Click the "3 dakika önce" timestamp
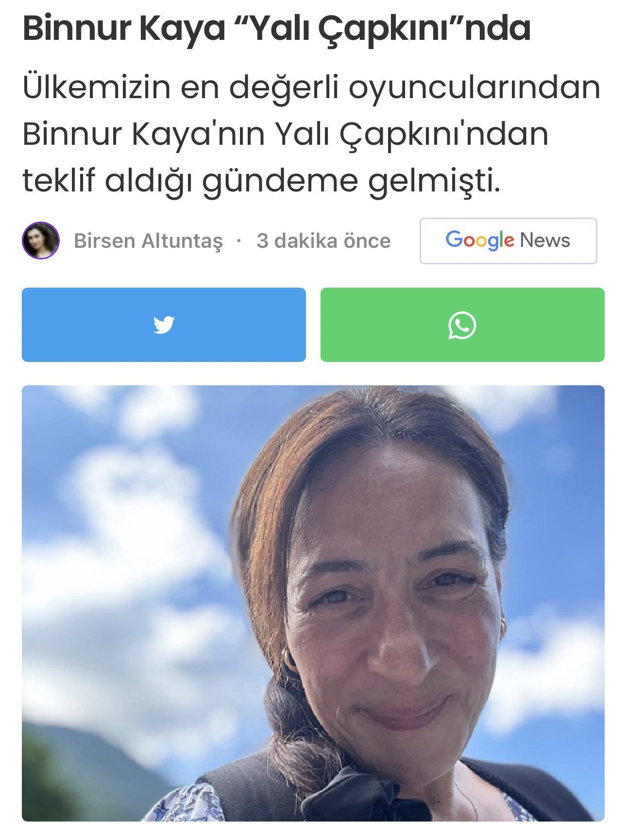Screen dimensions: 626x840 click(x=323, y=241)
